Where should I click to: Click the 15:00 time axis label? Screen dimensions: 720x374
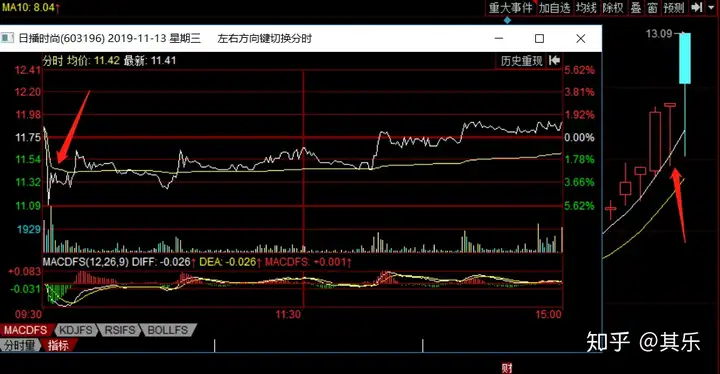(x=548, y=315)
